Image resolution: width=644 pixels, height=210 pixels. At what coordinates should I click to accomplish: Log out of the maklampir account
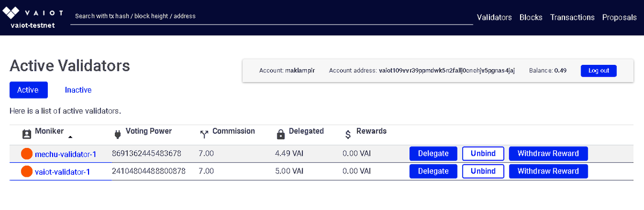pos(598,71)
